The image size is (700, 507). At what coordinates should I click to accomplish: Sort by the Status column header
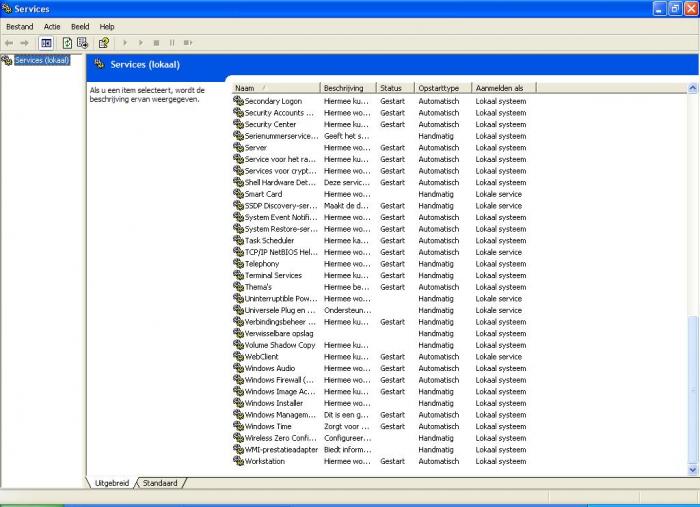coord(396,88)
